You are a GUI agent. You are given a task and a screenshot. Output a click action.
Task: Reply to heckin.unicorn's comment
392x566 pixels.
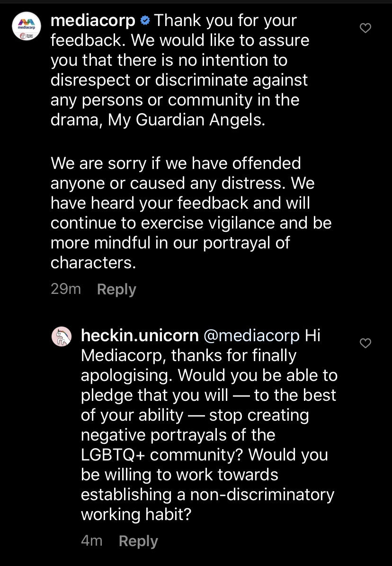(x=138, y=541)
